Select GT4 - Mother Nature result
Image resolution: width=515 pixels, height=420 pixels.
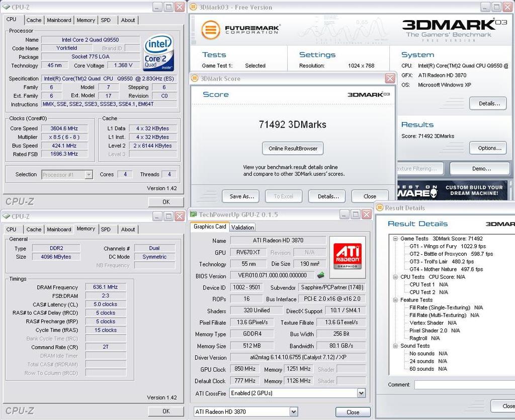coord(446,269)
